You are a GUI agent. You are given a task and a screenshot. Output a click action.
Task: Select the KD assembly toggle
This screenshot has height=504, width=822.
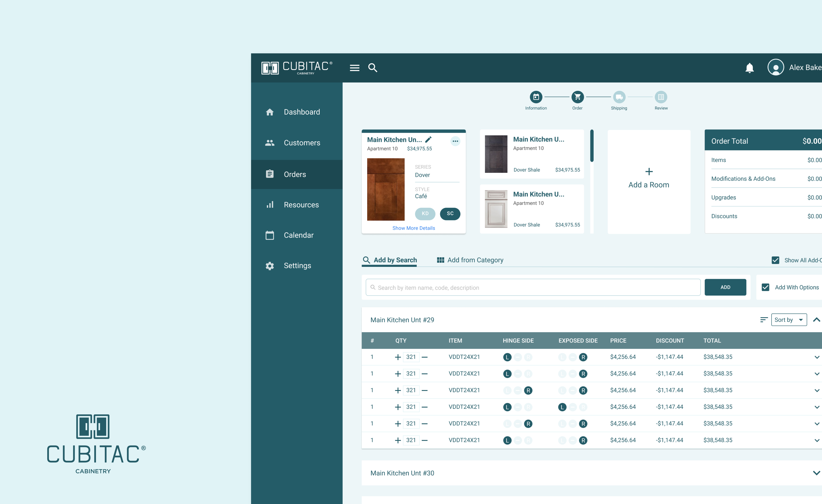(x=425, y=214)
